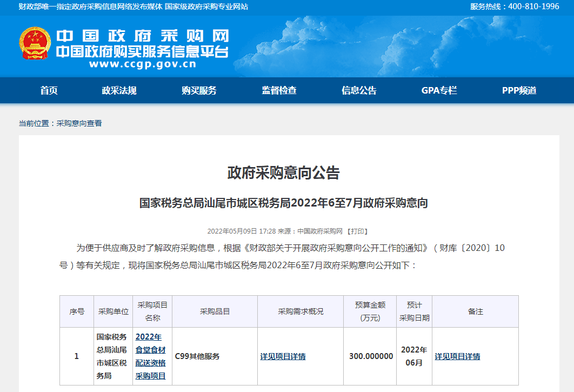
Task: Click the 服务热线 400-810-1996 hotline text
Action: (507, 6)
